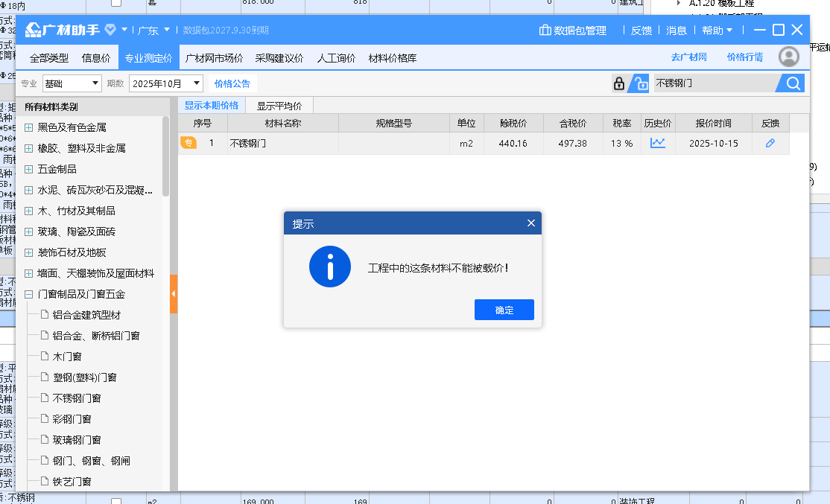Open the 广东 region dropdown
This screenshot has width=830, height=504.
(148, 30)
